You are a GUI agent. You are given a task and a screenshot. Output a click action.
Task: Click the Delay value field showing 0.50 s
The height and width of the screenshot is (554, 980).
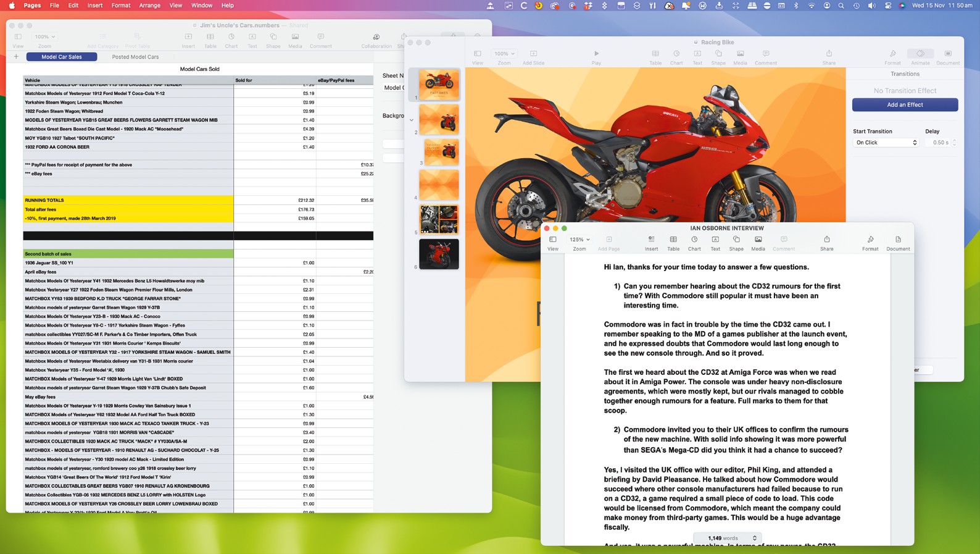coord(938,143)
